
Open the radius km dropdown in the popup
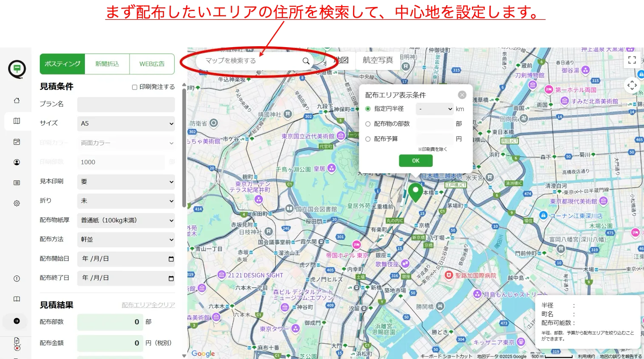click(435, 109)
